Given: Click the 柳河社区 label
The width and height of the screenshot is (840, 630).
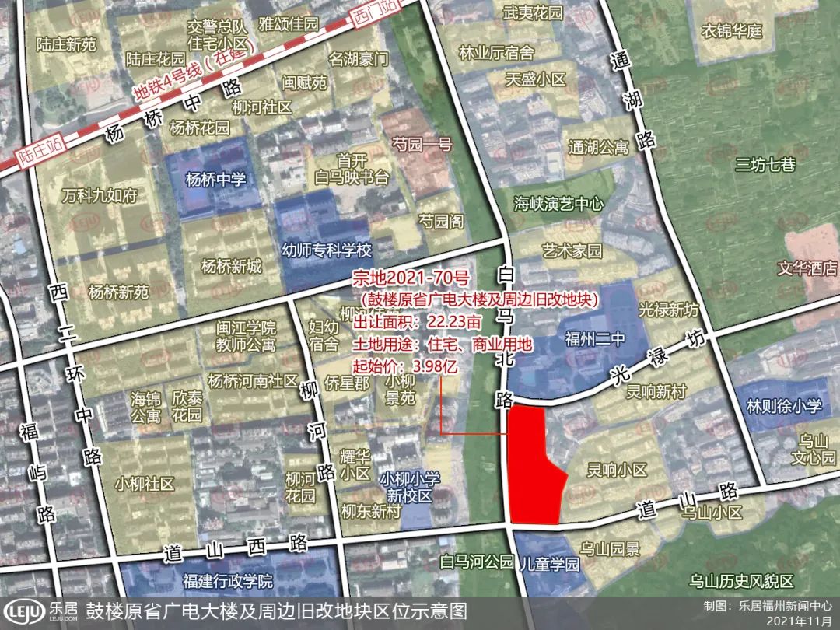Looking at the screenshot, I should click(x=262, y=107).
